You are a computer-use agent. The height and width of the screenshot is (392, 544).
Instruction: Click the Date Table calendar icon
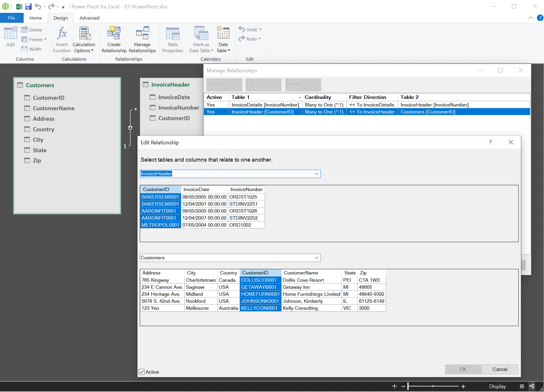coord(223,32)
